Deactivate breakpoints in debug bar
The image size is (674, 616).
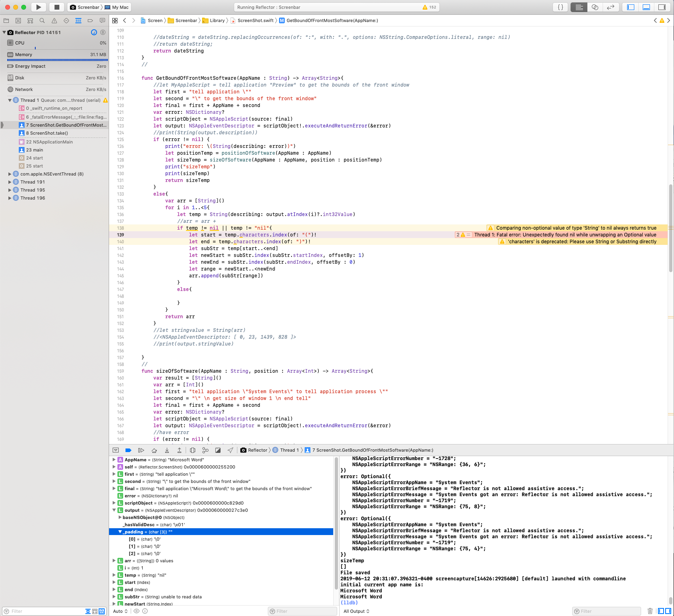(x=128, y=450)
